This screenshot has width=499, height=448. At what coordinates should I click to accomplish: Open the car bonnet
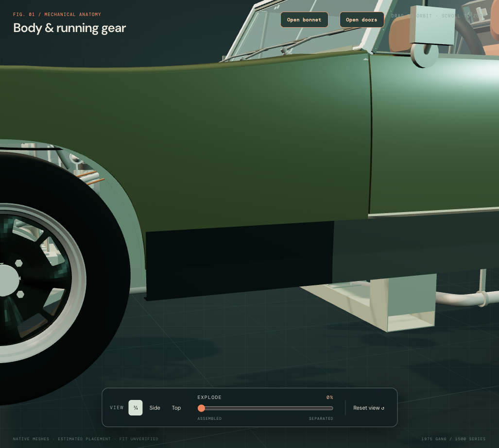click(304, 20)
